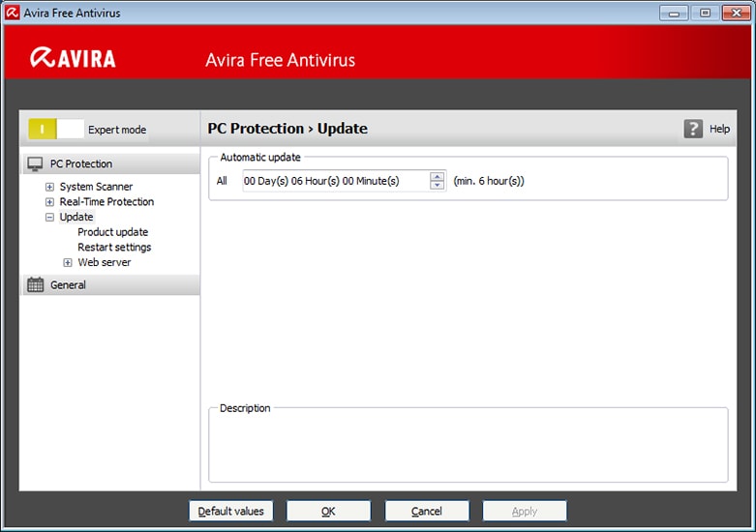Image resolution: width=756 pixels, height=532 pixels.
Task: Click the Help question mark icon
Action: (693, 129)
